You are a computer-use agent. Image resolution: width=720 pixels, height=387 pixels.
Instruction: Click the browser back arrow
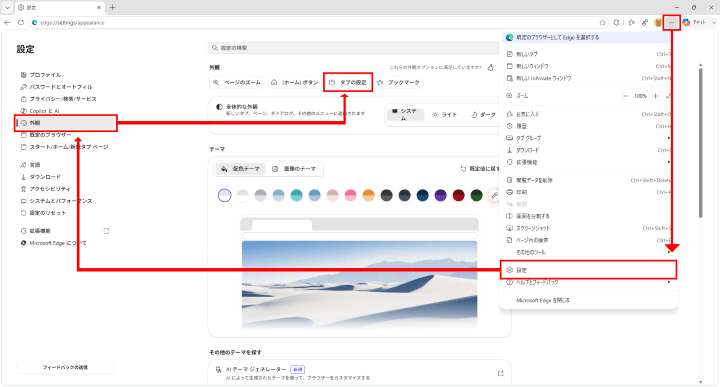click(x=7, y=22)
